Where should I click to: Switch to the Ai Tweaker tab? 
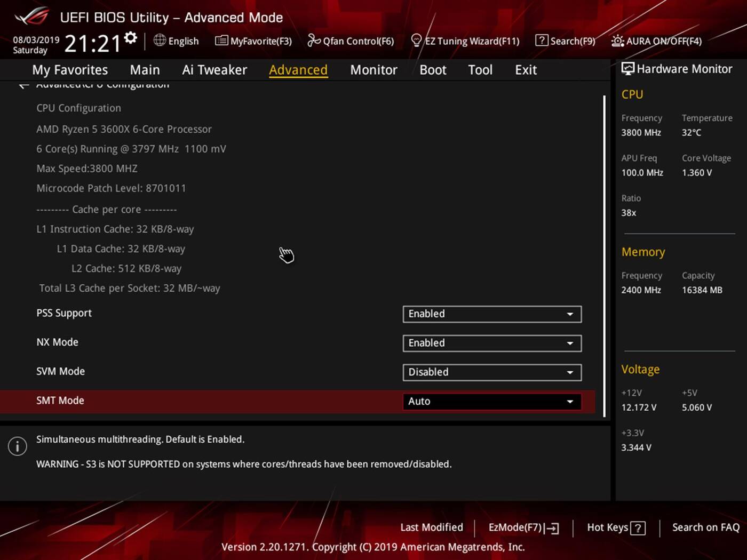pos(214,70)
